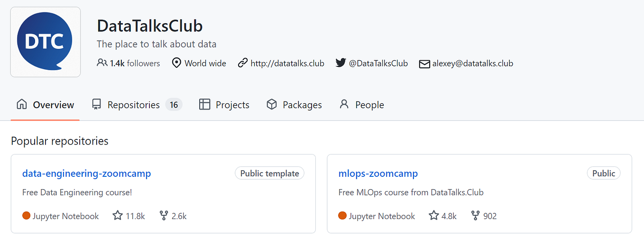Click the star icon on mlops-zoomcamp
Image resolution: width=644 pixels, height=238 pixels.
433,216
